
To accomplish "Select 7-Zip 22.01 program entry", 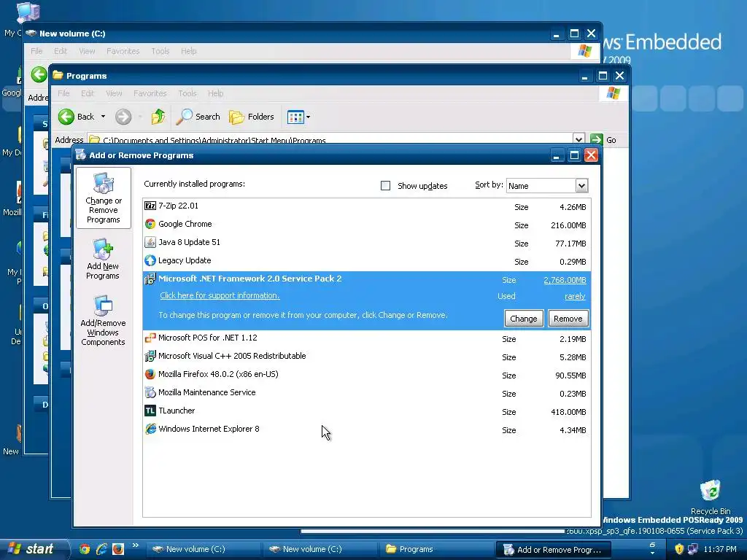I will tap(366, 206).
